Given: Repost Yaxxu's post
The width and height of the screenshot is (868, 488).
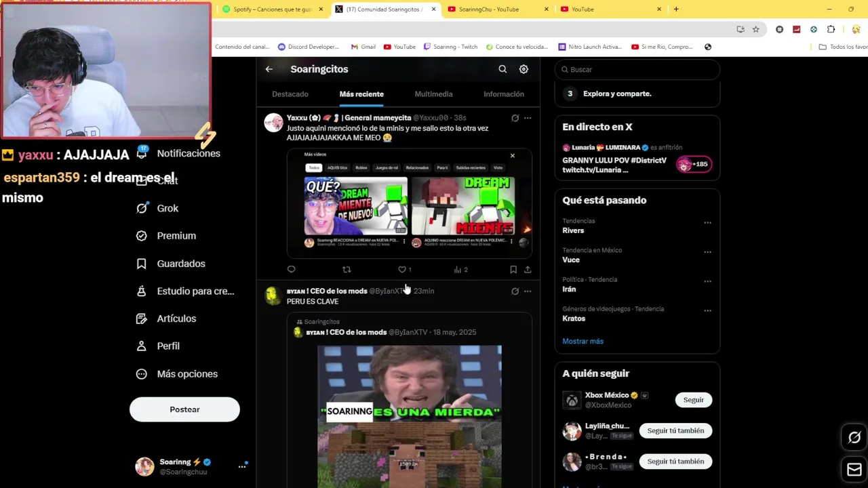Looking at the screenshot, I should tap(347, 270).
